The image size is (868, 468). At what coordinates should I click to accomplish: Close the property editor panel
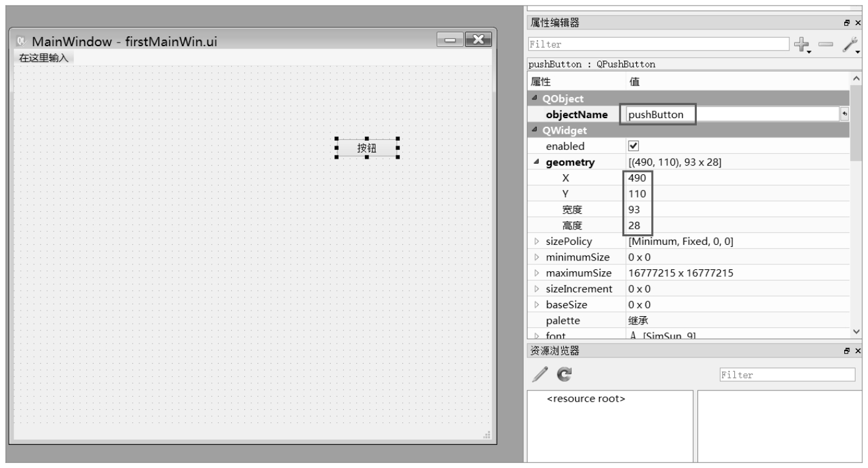pos(857,23)
